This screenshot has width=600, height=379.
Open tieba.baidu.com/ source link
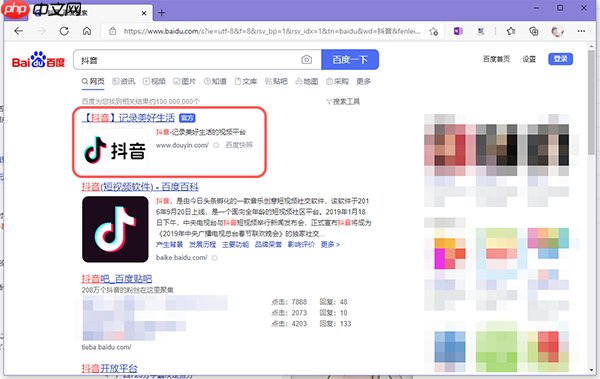(x=106, y=347)
